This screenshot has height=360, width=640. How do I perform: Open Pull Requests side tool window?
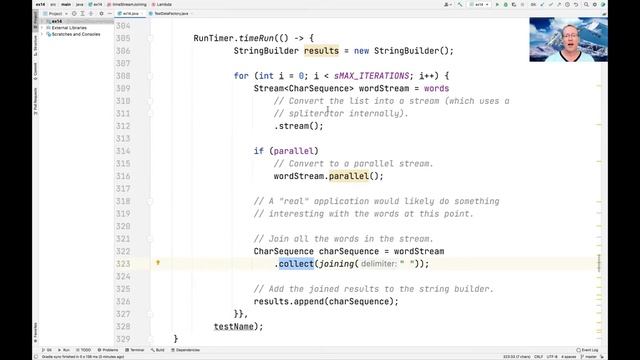pos(36,101)
